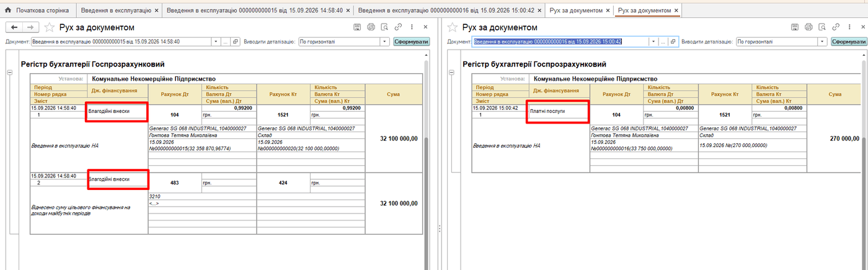Image resolution: width=868 pixels, height=270 pixels.
Task: Open print preview in right pane
Action: [823, 27]
